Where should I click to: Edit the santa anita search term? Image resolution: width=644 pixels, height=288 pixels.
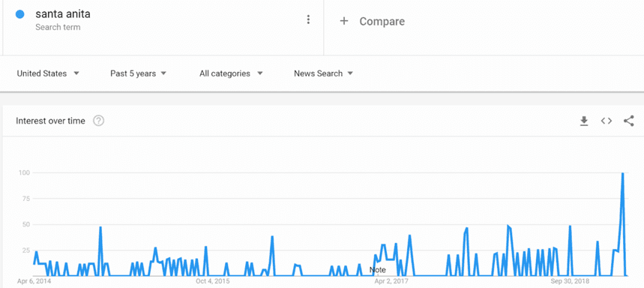click(63, 14)
